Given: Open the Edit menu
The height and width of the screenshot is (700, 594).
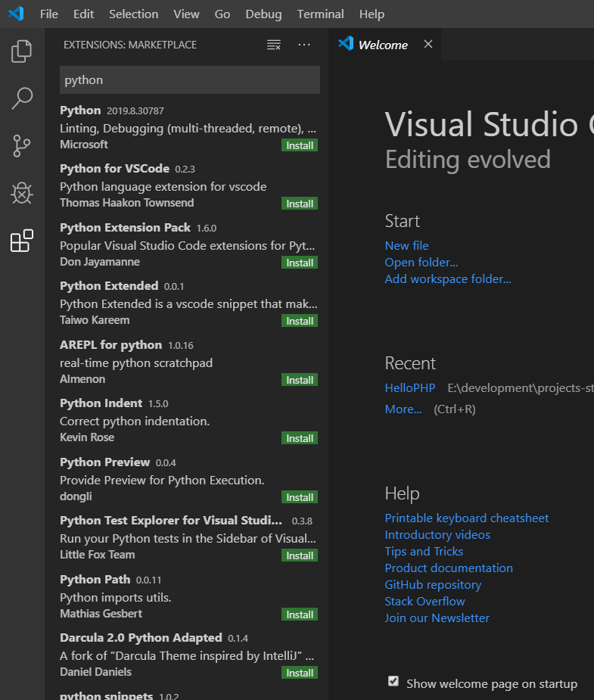Looking at the screenshot, I should tap(83, 14).
